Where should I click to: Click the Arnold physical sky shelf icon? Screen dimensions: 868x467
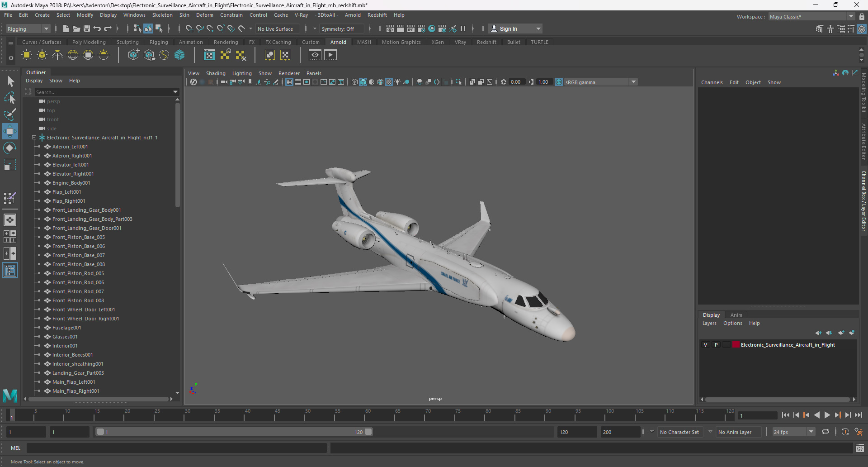104,55
